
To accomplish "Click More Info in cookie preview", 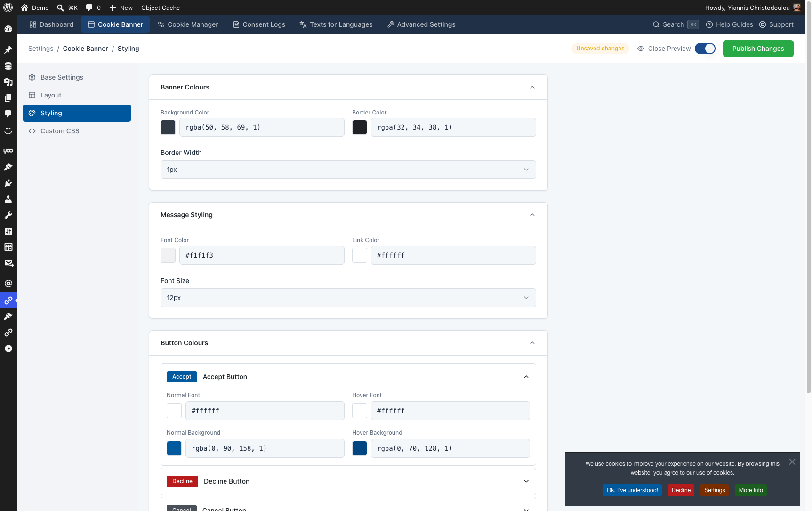I will [751, 490].
